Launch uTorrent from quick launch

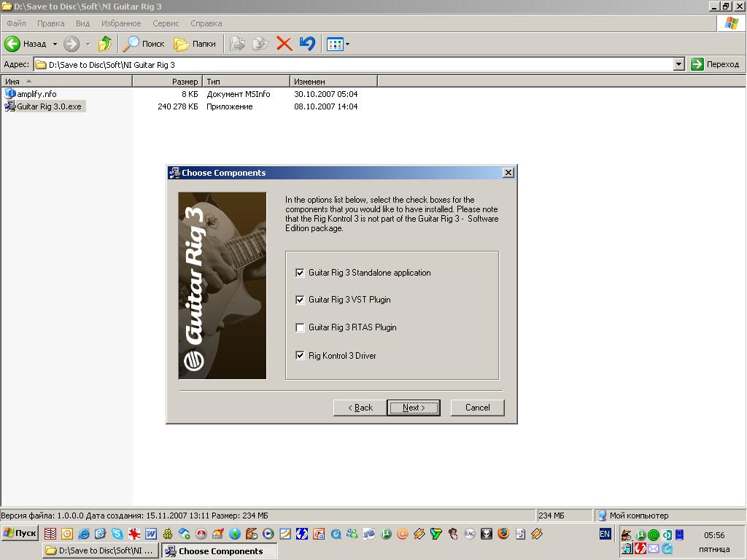[386, 534]
